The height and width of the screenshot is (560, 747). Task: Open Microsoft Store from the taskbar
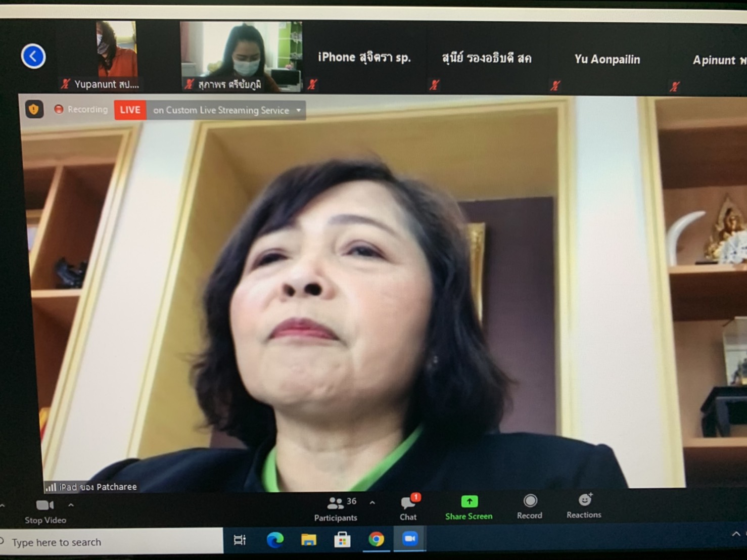pos(342,540)
